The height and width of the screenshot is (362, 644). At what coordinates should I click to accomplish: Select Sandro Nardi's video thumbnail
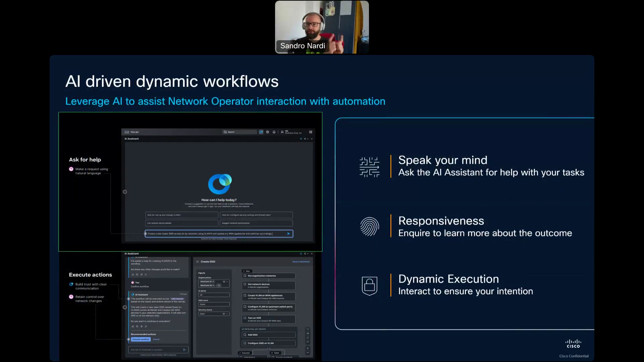pos(322,27)
